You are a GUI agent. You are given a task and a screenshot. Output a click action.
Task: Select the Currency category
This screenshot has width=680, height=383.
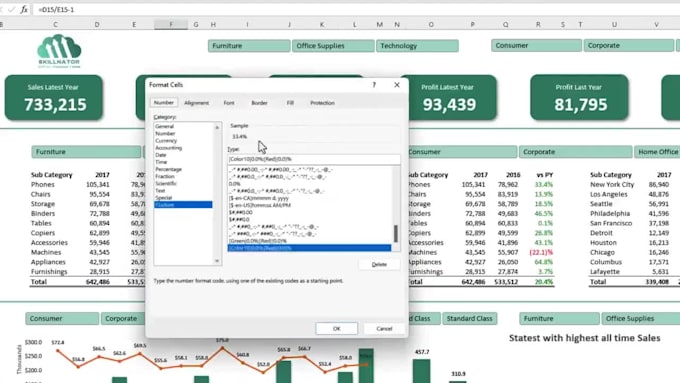pos(166,141)
